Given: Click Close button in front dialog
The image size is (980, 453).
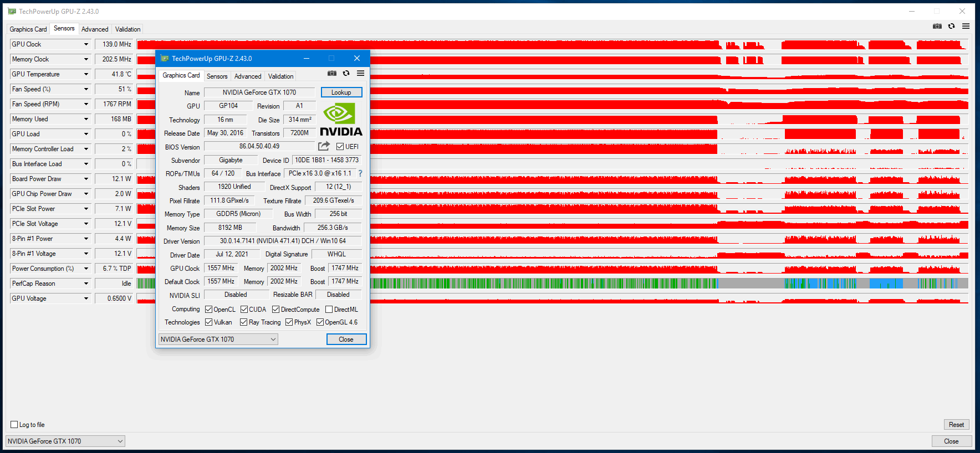Looking at the screenshot, I should [346, 339].
